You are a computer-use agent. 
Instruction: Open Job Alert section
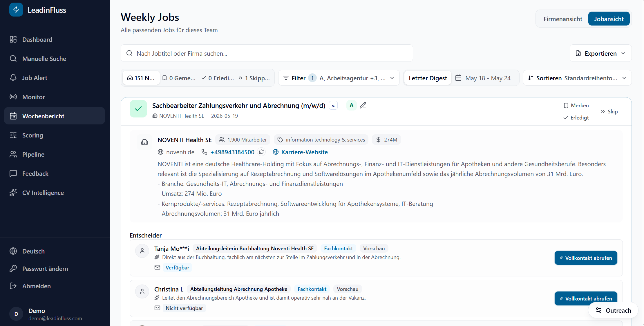55,78
